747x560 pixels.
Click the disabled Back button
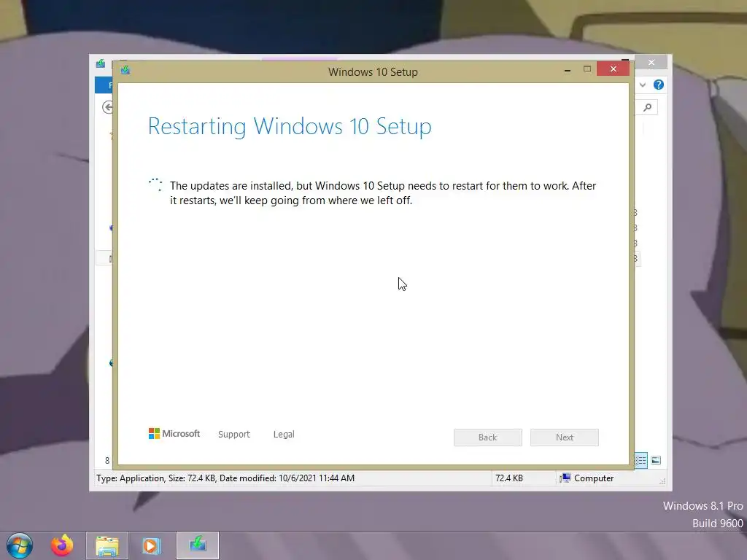pos(488,437)
